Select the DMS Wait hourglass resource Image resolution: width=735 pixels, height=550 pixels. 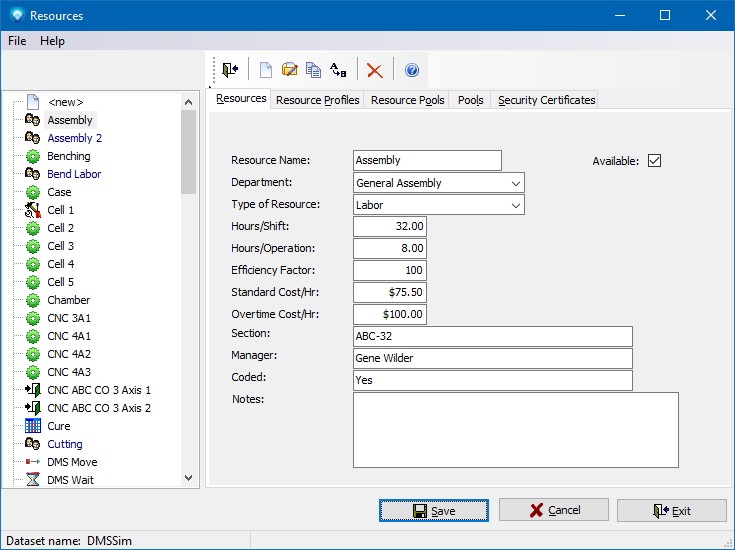[72, 480]
